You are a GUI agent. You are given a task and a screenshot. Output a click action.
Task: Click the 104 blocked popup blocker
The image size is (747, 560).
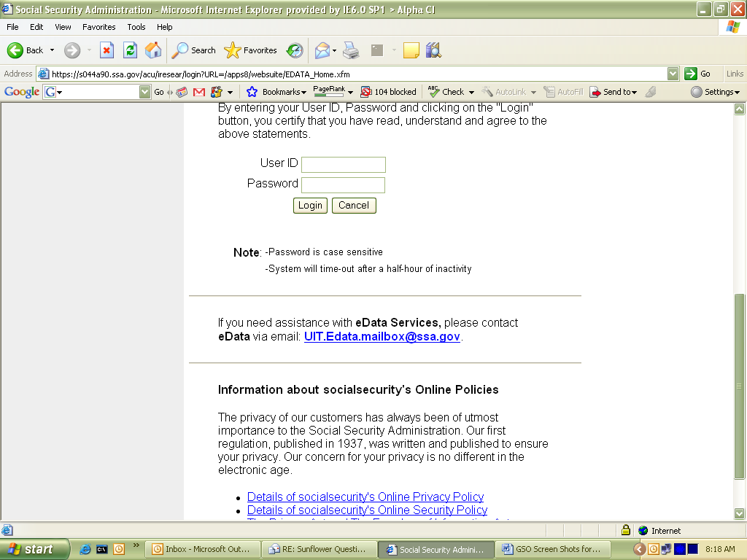click(x=388, y=92)
